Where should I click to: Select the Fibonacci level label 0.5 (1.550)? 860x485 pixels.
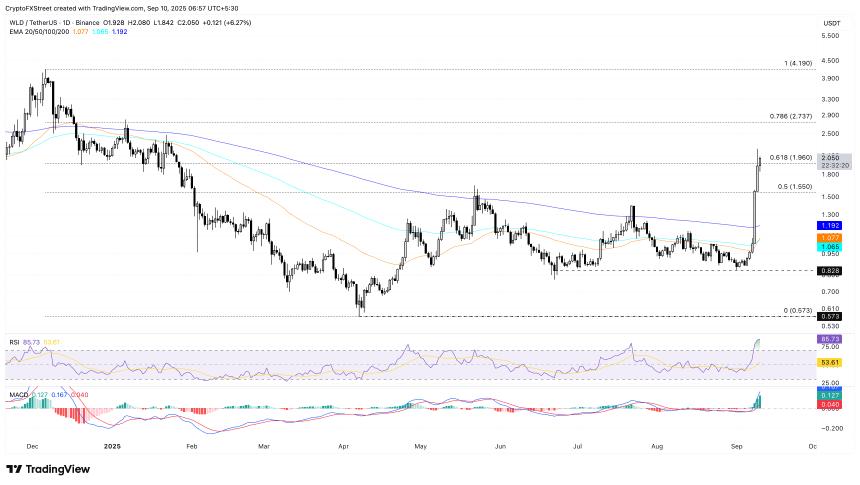(795, 187)
